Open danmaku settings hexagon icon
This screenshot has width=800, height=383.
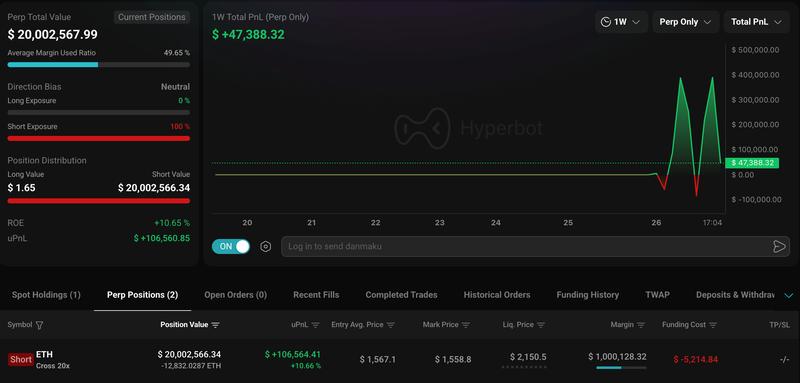(x=265, y=247)
